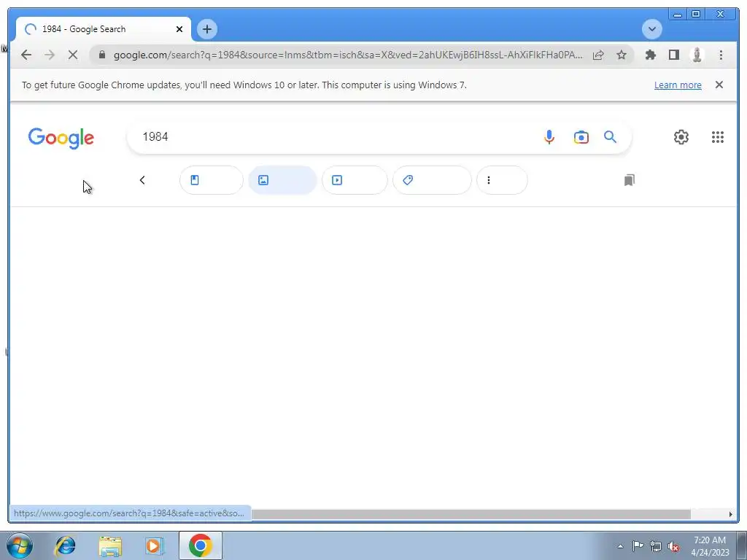Viewport: 747px width, 560px height.
Task: Share this page from address bar
Action: click(x=598, y=55)
